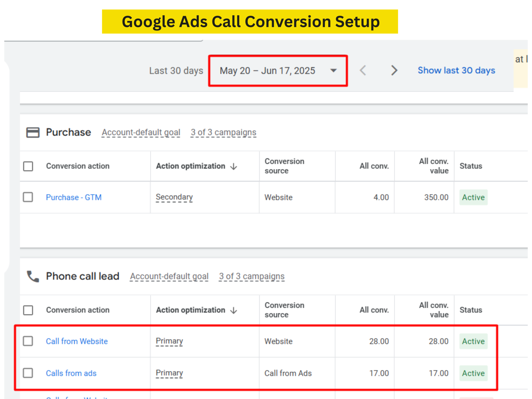
Task: Select all in Phone call lead header checkbox
Action: [x=28, y=310]
